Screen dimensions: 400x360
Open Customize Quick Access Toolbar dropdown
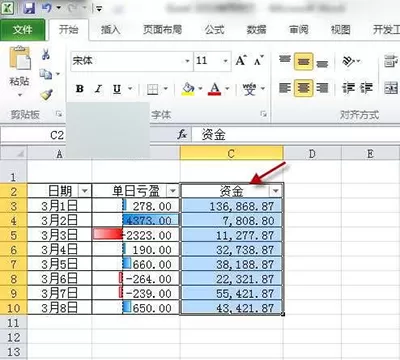tap(99, 9)
